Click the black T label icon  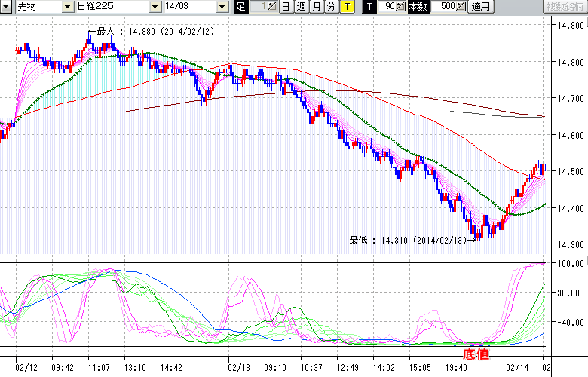(369, 7)
